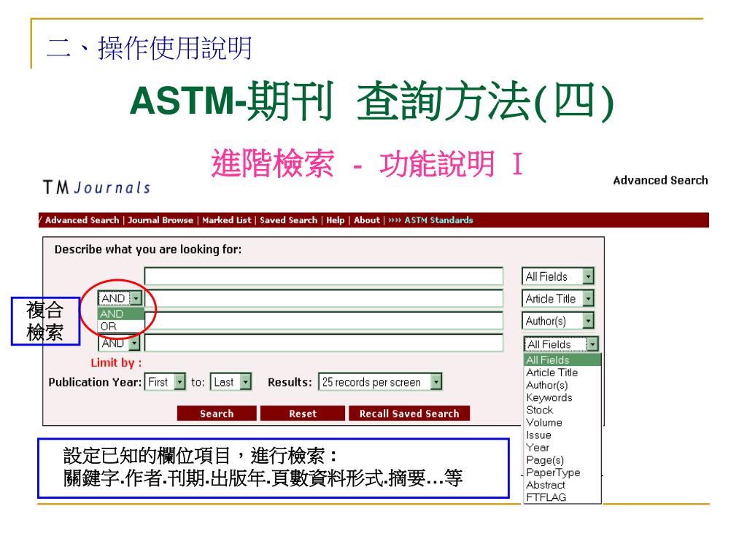Select Issue in the field list
Viewport: 747px width, 560px height.
(562, 435)
